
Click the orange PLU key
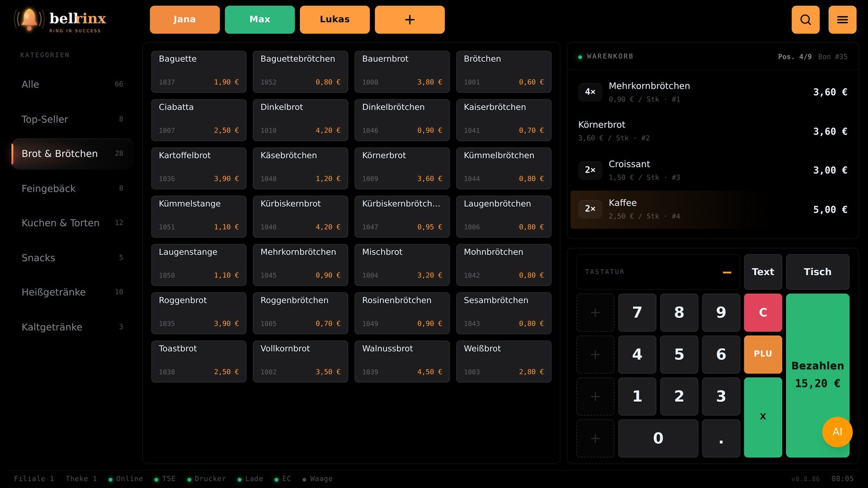pos(763,354)
